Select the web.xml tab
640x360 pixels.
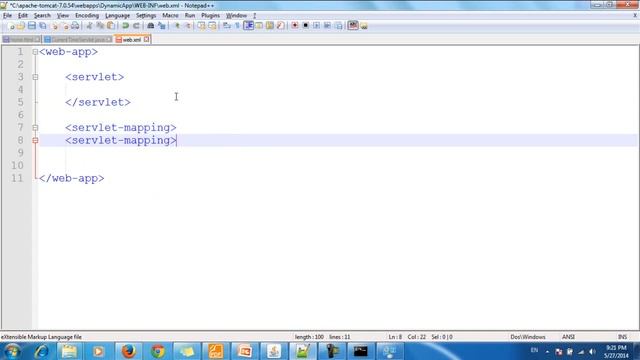pos(132,40)
